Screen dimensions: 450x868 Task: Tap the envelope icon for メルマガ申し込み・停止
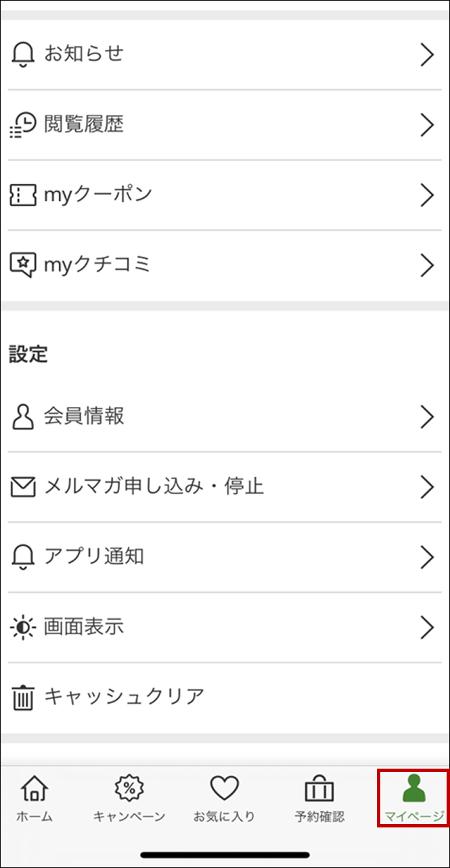[23, 487]
